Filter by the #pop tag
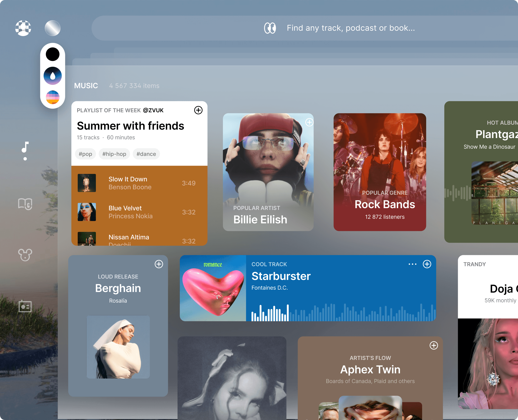Screen dimensions: 518x420 click(x=85, y=154)
